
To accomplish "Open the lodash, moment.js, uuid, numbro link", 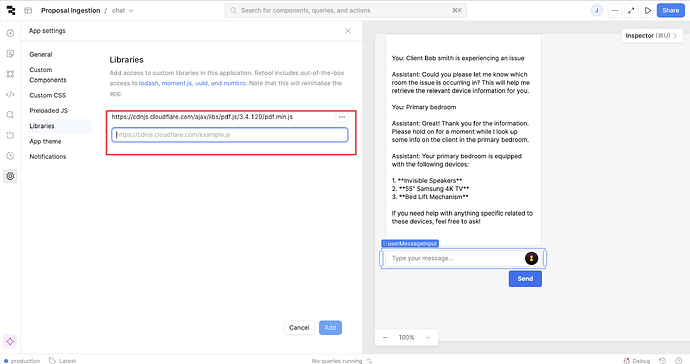I will [x=192, y=83].
